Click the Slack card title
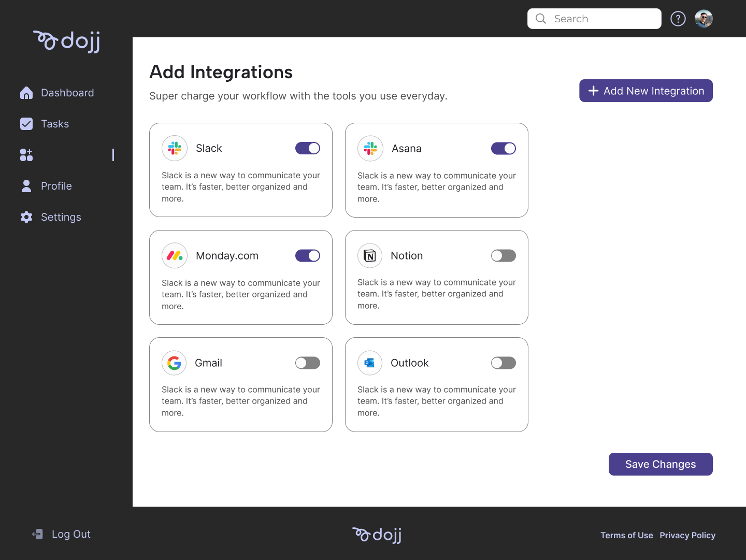This screenshot has width=746, height=560. click(x=209, y=148)
